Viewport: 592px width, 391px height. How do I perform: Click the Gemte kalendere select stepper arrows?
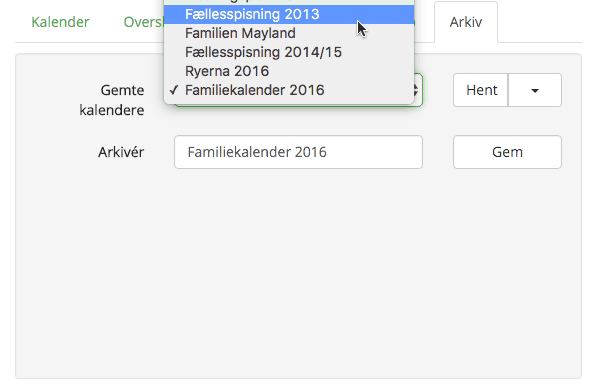tap(416, 90)
